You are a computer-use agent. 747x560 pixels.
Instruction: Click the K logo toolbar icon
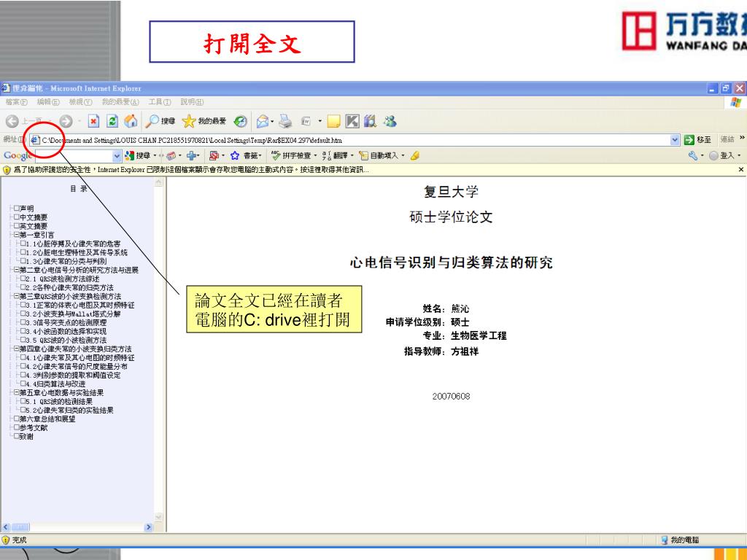tap(352, 122)
